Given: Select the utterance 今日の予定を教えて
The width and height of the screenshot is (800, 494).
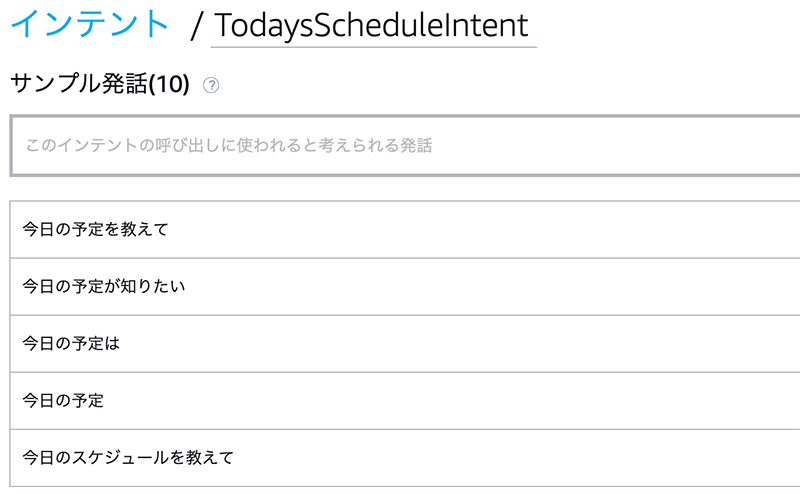Looking at the screenshot, I should [x=405, y=230].
